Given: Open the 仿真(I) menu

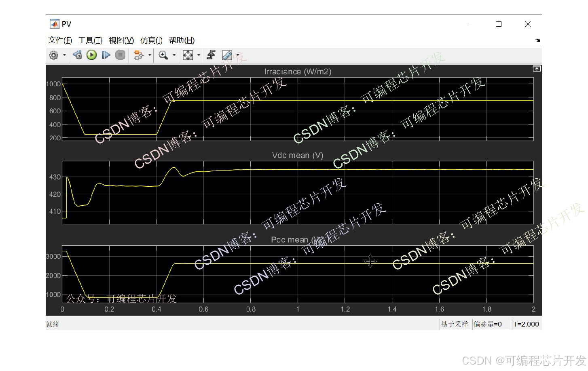Looking at the screenshot, I should coord(151,40).
